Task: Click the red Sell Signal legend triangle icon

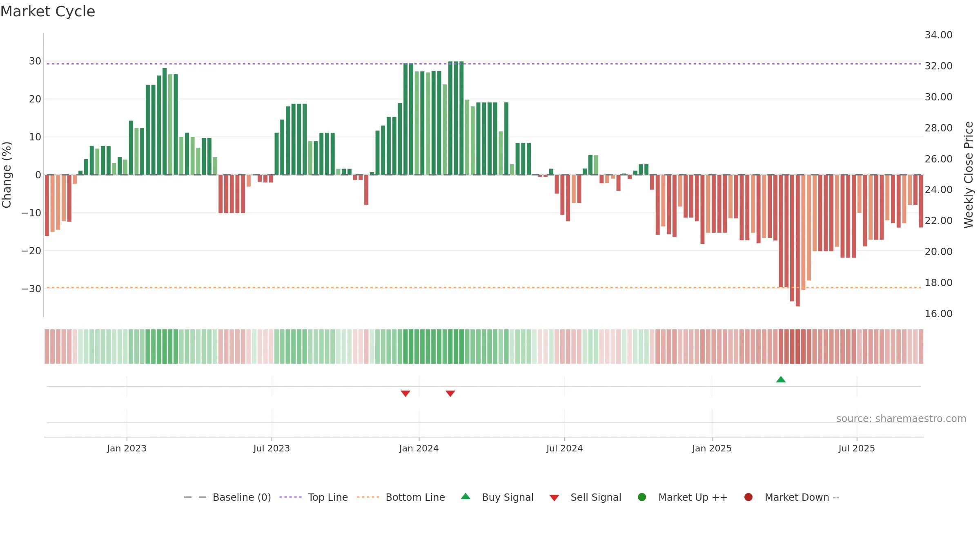Action: pos(554,498)
